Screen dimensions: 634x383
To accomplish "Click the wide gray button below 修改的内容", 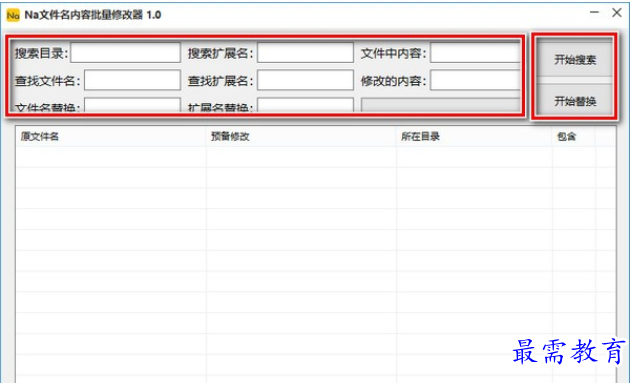I will point(441,105).
